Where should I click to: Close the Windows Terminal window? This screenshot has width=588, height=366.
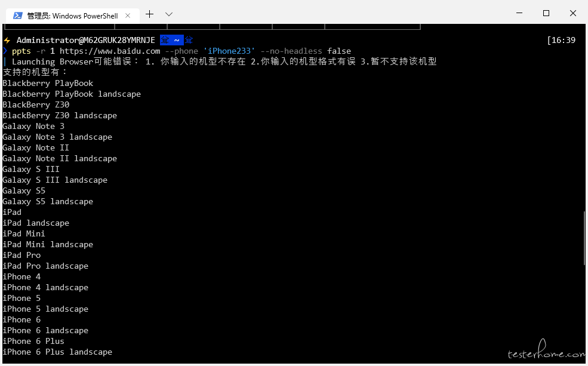(573, 13)
